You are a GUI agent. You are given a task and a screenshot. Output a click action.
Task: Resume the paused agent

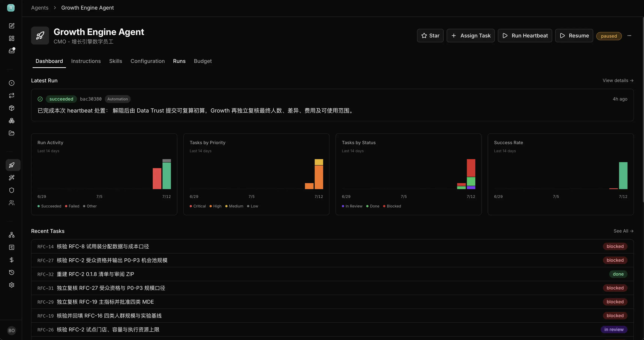coord(574,36)
